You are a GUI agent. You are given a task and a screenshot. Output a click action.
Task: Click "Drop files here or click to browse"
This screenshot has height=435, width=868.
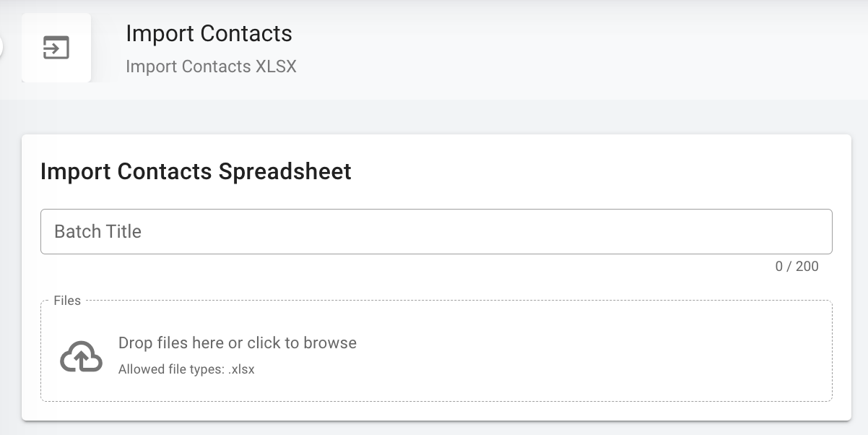point(237,343)
